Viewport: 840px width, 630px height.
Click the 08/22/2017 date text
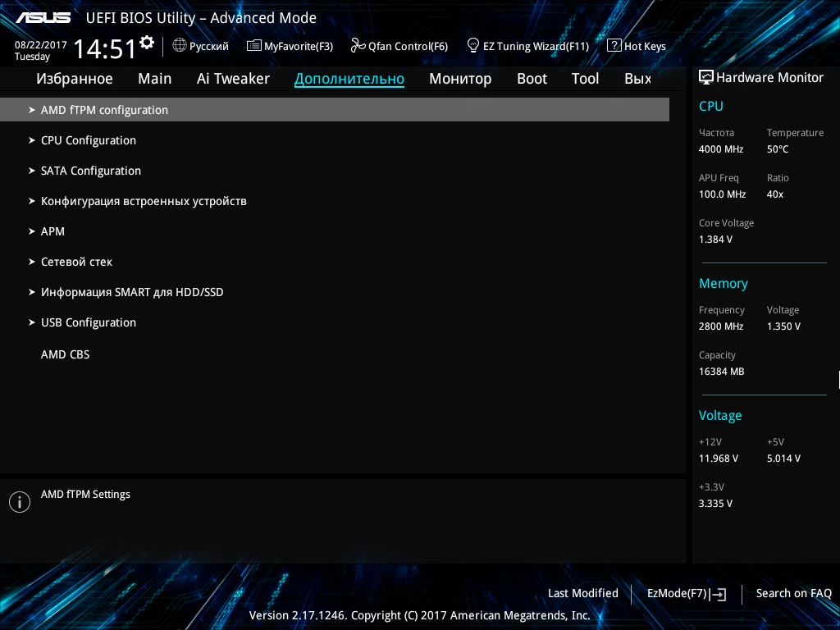pyautogui.click(x=41, y=45)
